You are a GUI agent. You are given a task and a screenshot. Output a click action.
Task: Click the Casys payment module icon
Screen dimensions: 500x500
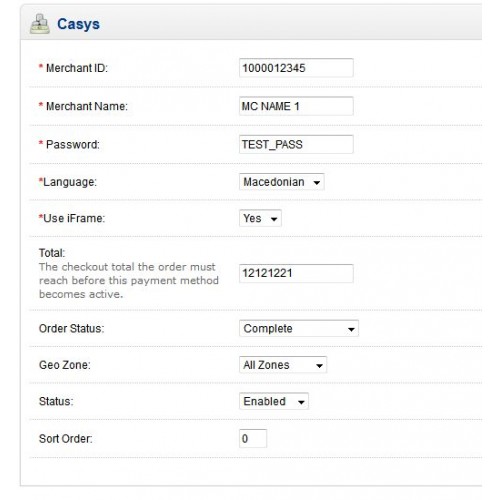click(40, 24)
